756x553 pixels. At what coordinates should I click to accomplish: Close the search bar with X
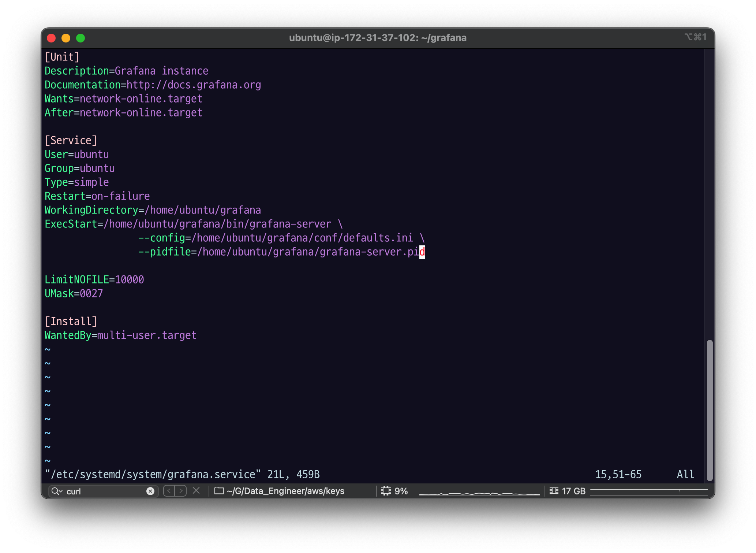click(196, 491)
